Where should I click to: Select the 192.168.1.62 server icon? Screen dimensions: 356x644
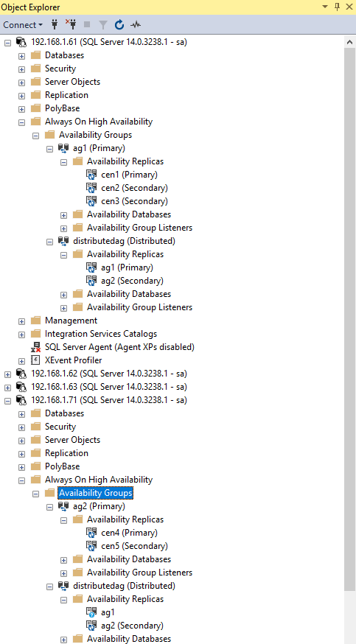click(21, 374)
